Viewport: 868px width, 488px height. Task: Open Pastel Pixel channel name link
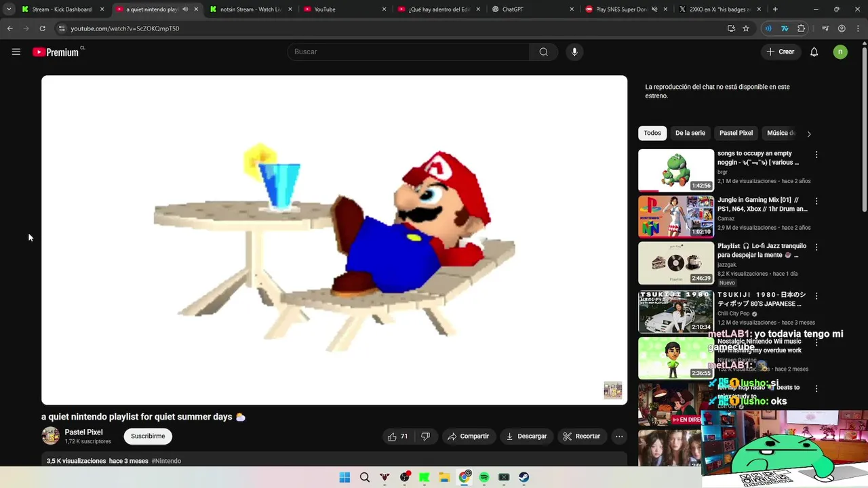pos(83,432)
